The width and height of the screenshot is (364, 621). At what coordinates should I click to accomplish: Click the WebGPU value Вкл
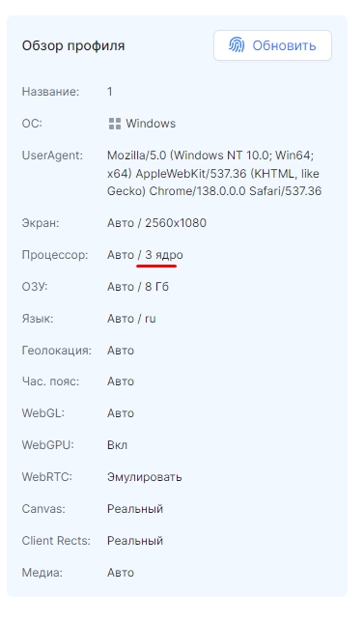click(x=117, y=445)
